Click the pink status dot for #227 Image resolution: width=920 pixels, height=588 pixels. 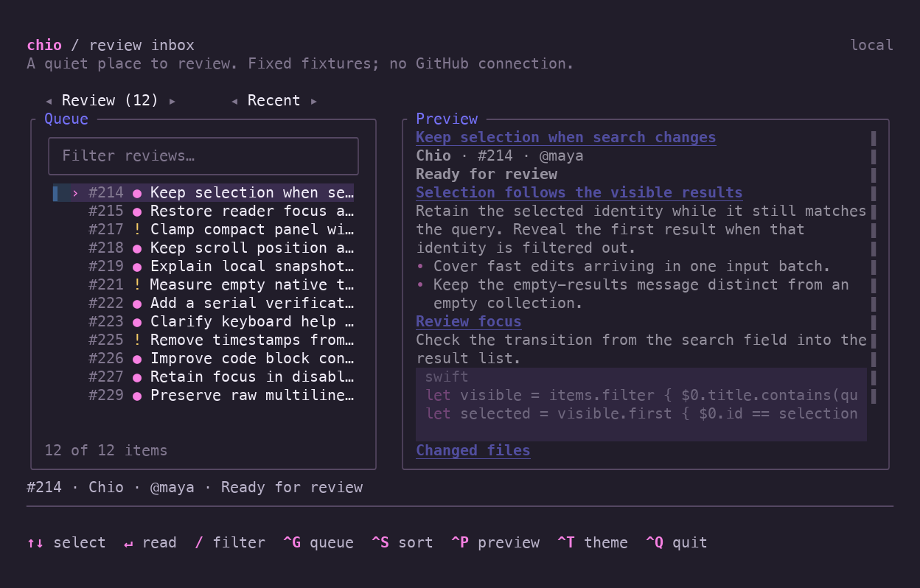[137, 378]
